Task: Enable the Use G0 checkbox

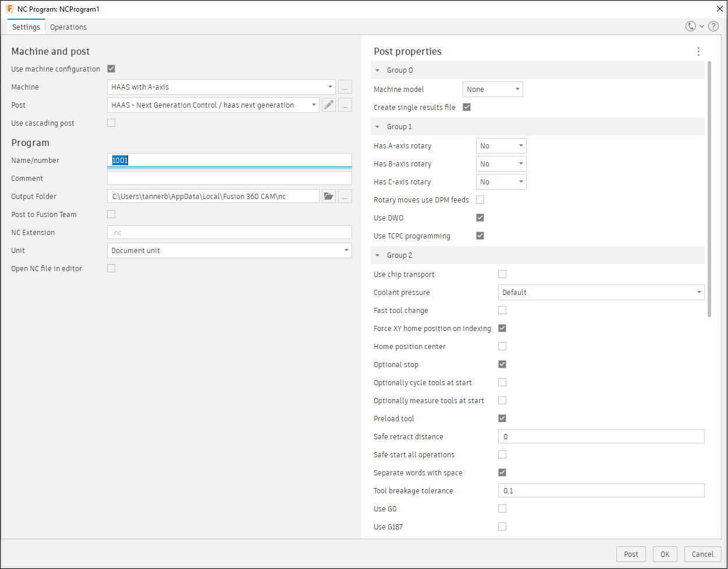Action: pos(502,508)
